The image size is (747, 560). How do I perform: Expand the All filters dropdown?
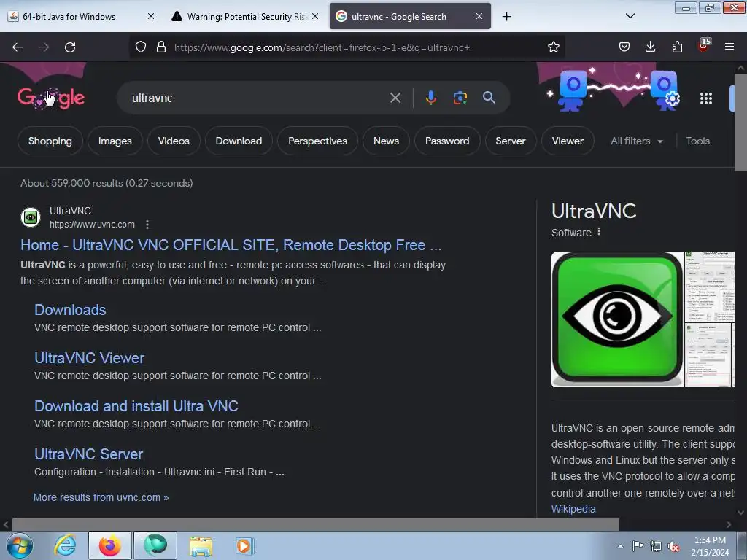click(637, 141)
